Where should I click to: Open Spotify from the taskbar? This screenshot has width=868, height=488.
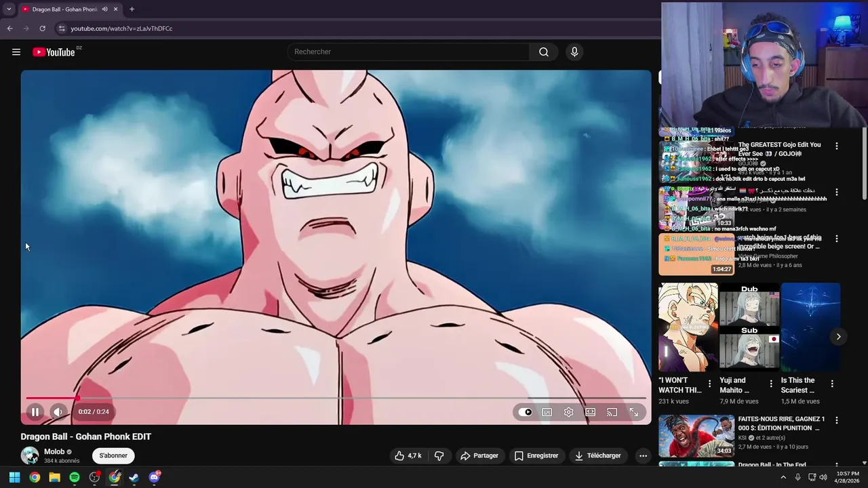[75, 477]
